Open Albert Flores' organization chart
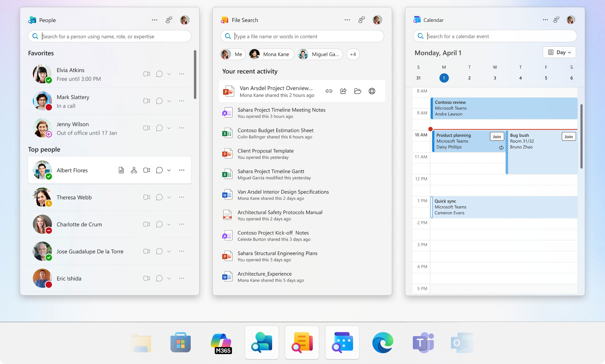This screenshot has height=364, width=605. [134, 170]
